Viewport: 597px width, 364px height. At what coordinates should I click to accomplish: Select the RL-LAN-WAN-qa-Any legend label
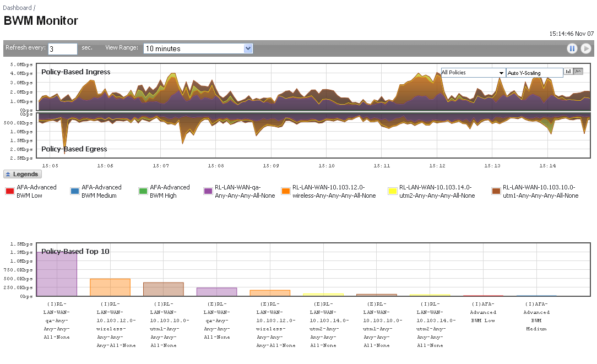[245, 191]
